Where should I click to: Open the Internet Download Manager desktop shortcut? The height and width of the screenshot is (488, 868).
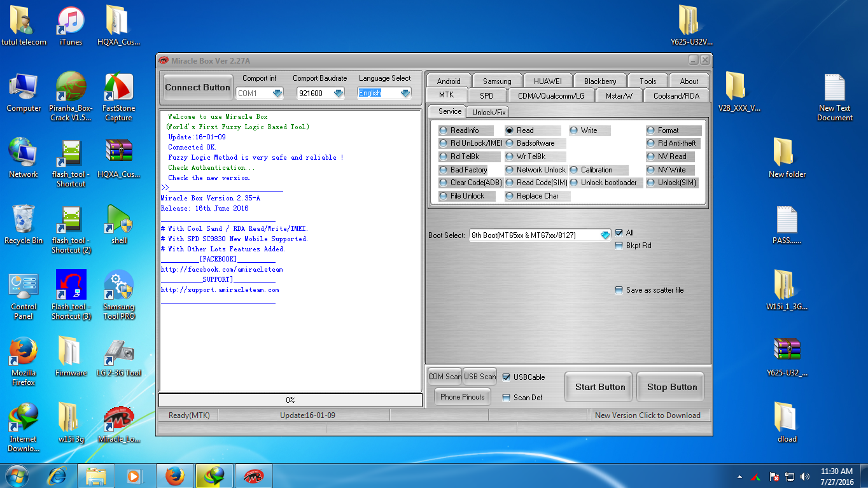[x=24, y=428]
